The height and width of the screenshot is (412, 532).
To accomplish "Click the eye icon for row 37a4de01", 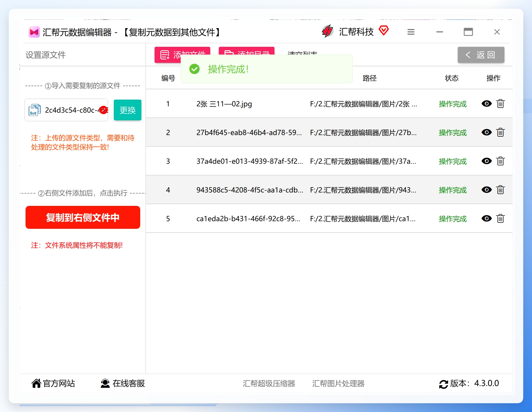I will coord(486,161).
